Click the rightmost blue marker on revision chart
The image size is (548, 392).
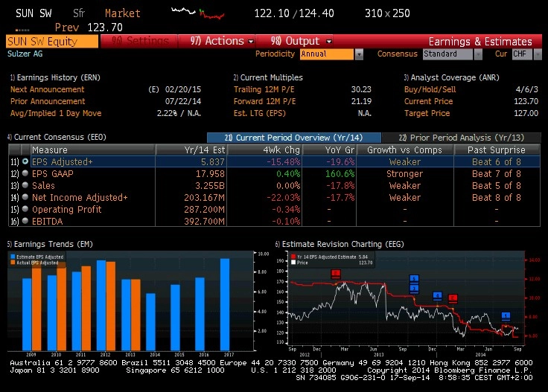point(506,316)
